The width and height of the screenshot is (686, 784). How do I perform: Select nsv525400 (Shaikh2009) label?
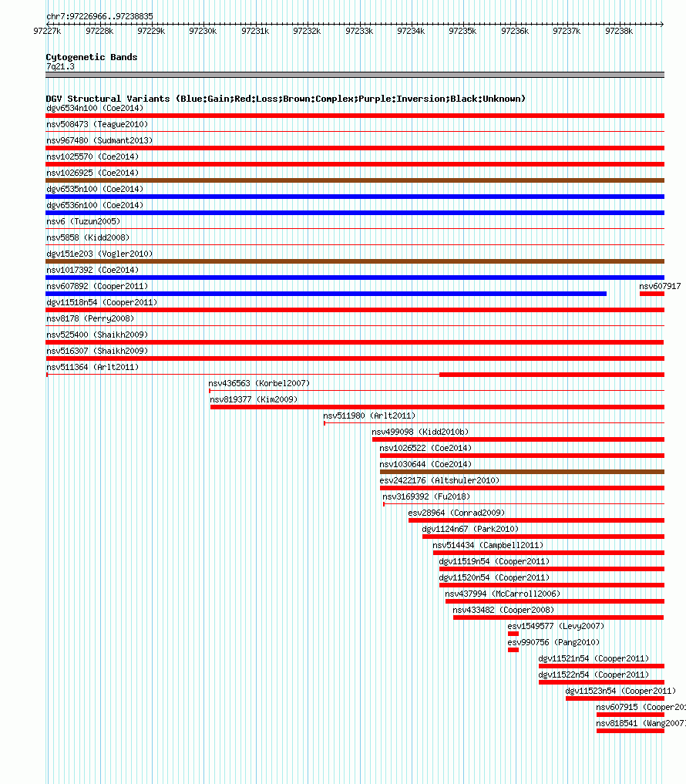coord(97,335)
